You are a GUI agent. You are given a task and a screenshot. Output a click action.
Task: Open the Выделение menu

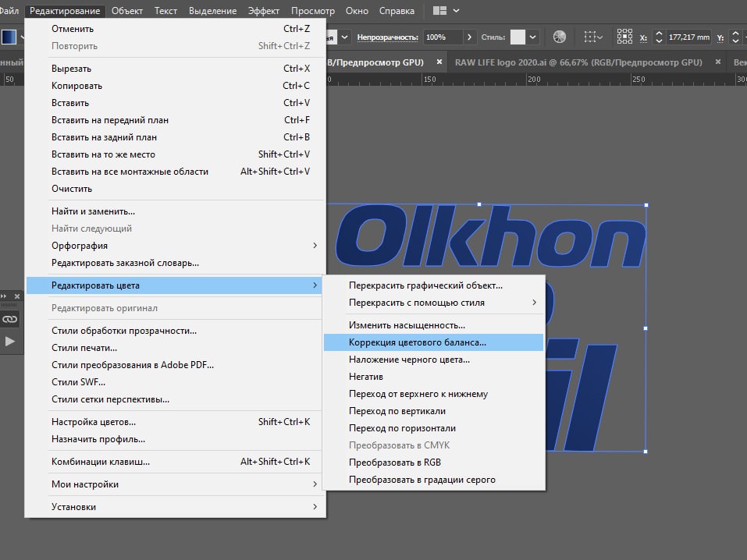212,10
